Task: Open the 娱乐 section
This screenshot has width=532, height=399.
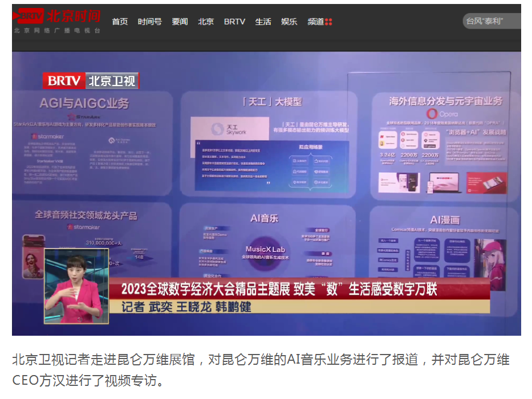Action: (x=289, y=22)
